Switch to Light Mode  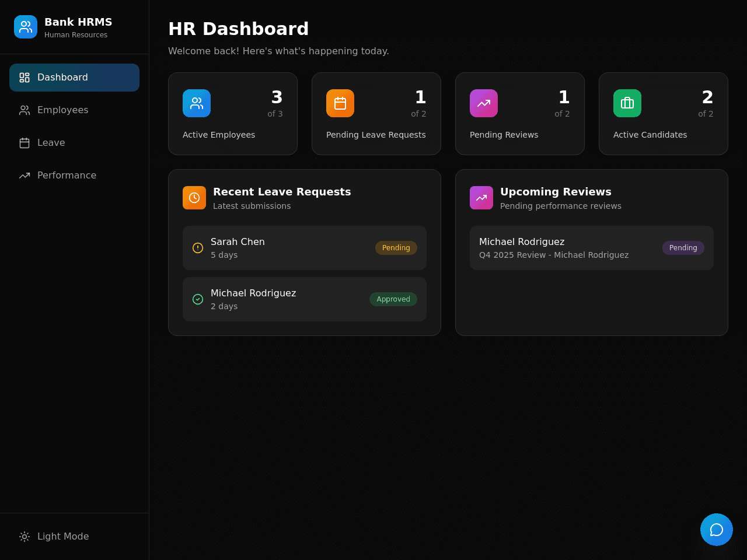(74, 537)
